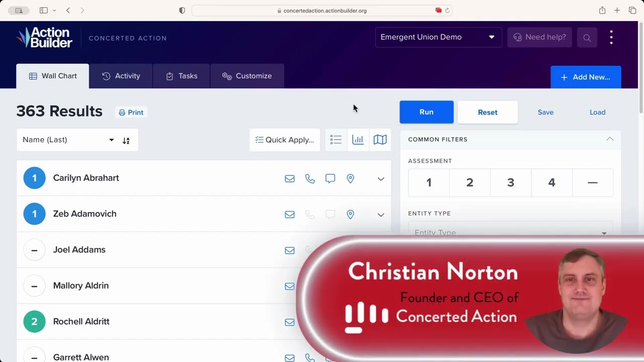644x362 pixels.
Task: Open the Entity Type dropdown
Action: [x=511, y=233]
